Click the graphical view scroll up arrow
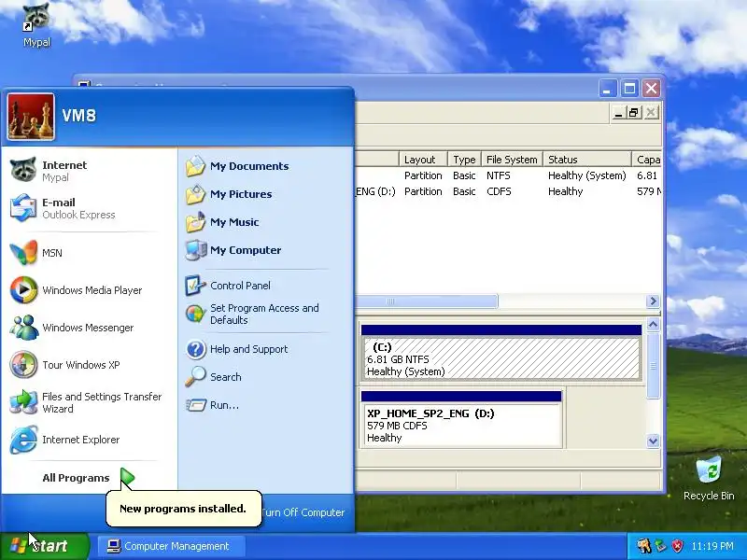Image resolution: width=747 pixels, height=560 pixels. (653, 324)
